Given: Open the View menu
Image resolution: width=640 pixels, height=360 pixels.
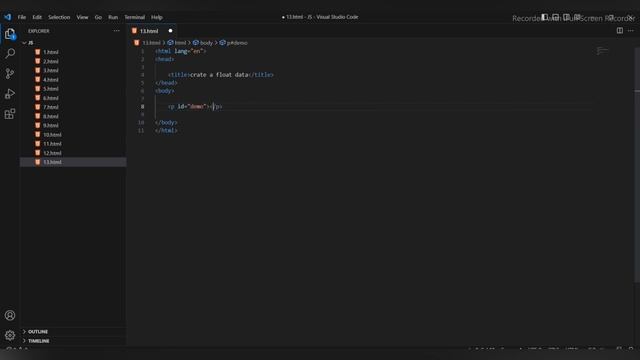Looking at the screenshot, I should (82, 17).
